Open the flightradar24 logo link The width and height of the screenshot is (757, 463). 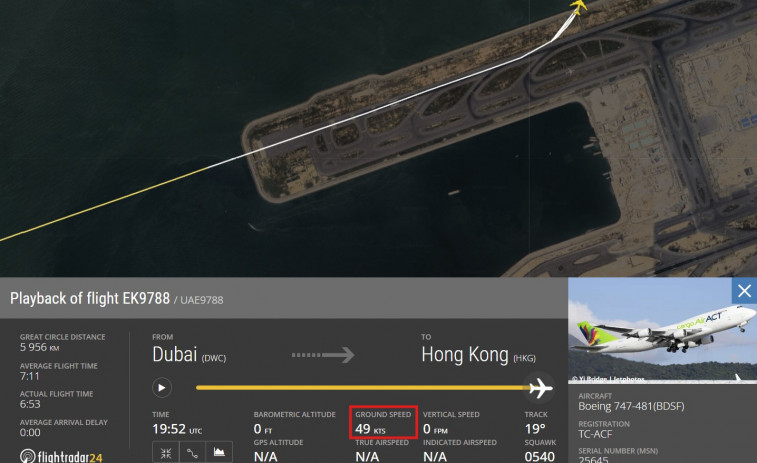point(61,456)
